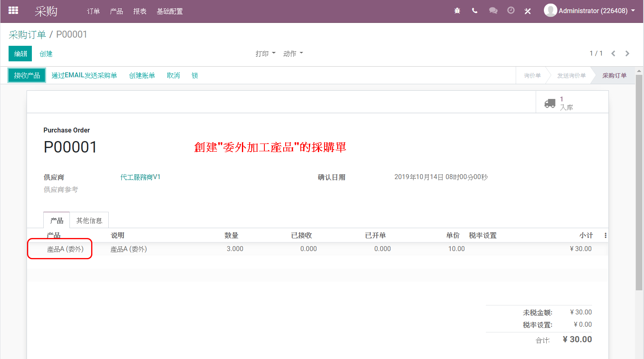Viewport: 644px width, 359px height.
Task: Click the 编辑 button
Action: [x=20, y=54]
